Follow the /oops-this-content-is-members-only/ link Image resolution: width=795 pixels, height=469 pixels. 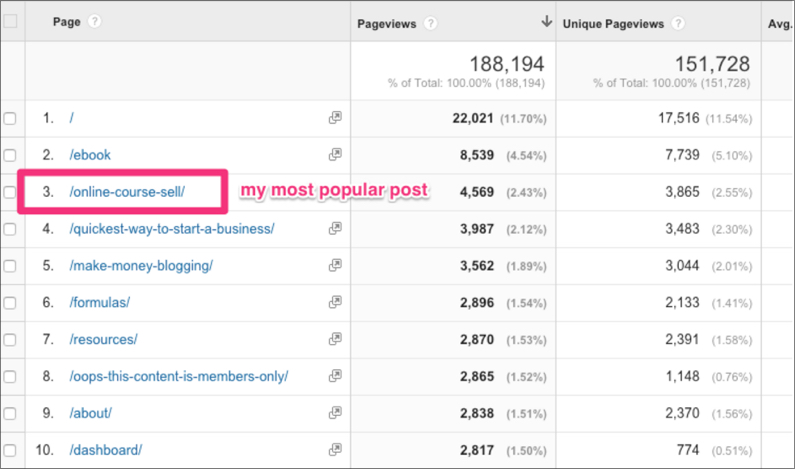179,376
